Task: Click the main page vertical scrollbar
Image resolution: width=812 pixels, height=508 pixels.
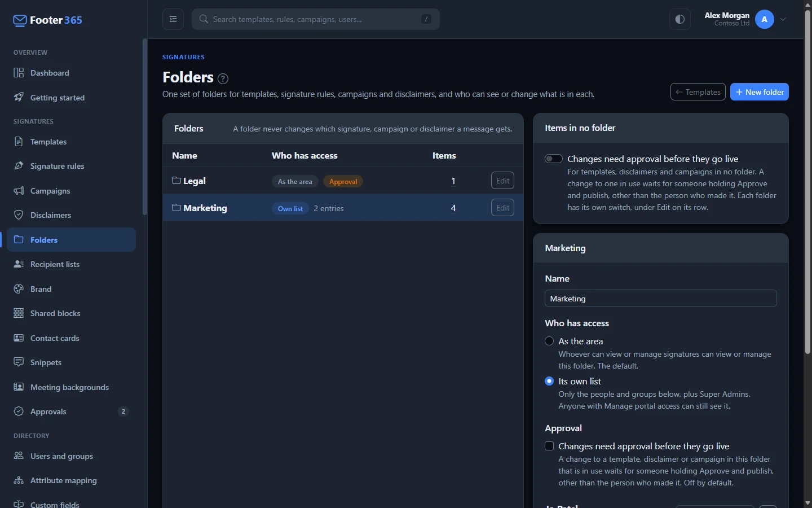Action: (807, 181)
